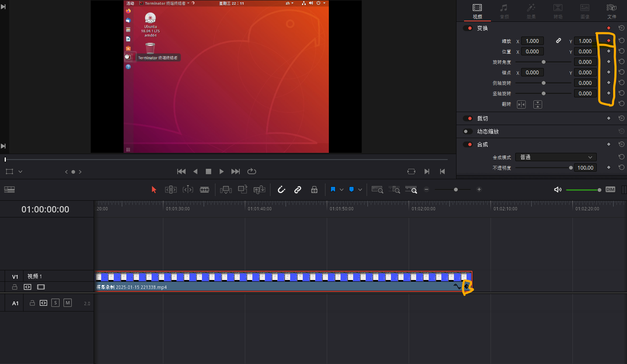Reset the 合成模式 composite mode
The width and height of the screenshot is (627, 364).
click(622, 157)
